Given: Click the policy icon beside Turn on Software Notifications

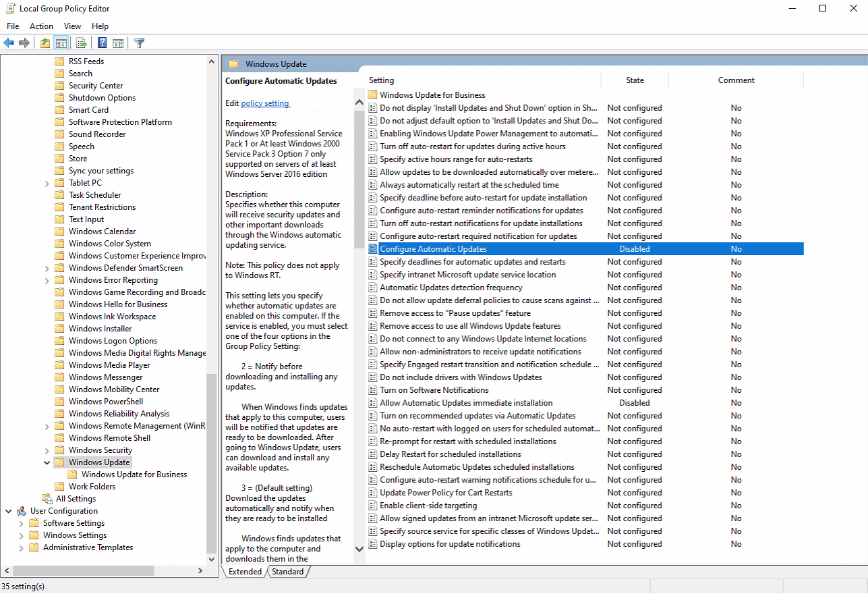Looking at the screenshot, I should (x=373, y=390).
